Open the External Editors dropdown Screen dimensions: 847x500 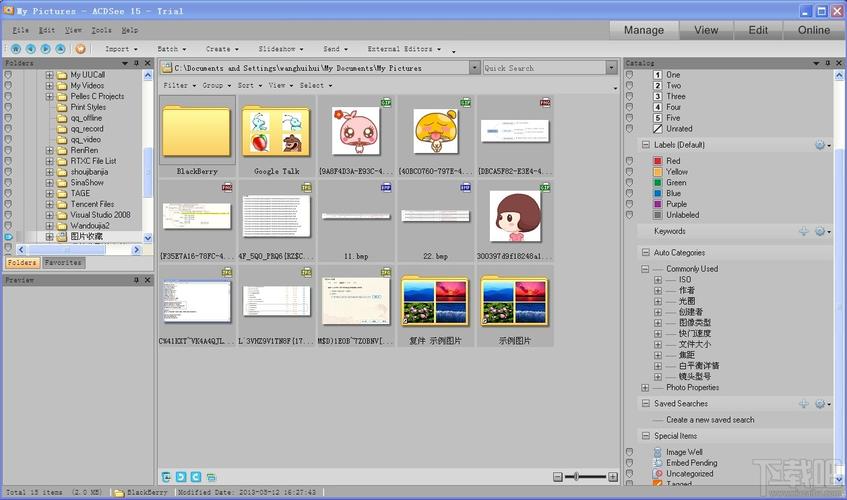click(404, 49)
